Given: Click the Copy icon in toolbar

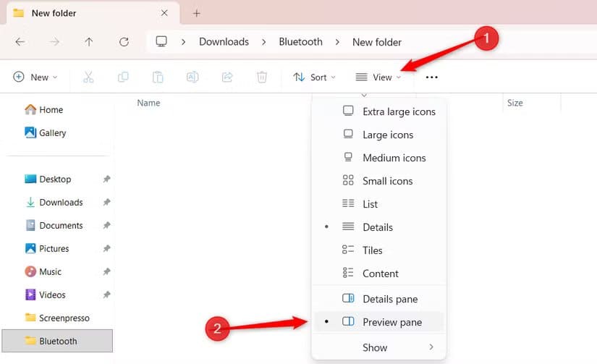Looking at the screenshot, I should click(x=123, y=77).
